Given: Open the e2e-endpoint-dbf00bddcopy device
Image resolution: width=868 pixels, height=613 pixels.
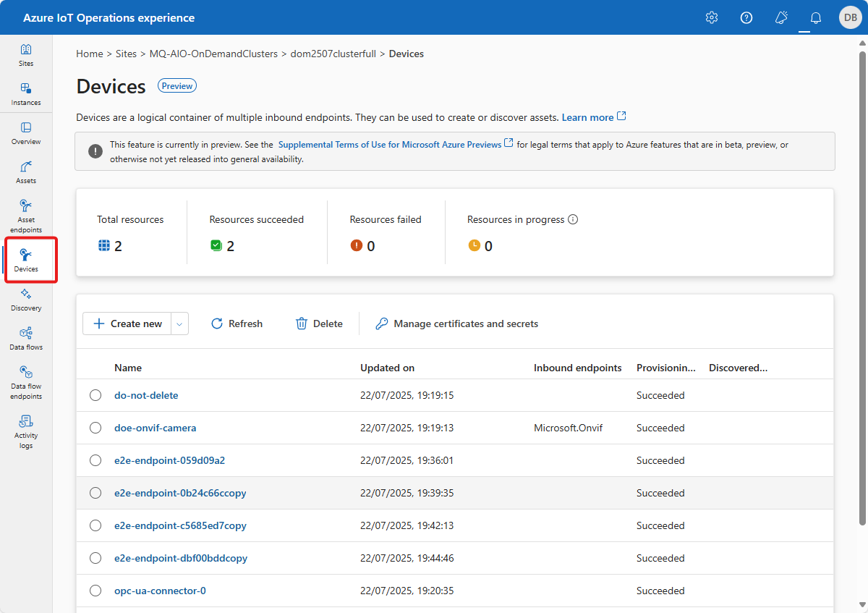Looking at the screenshot, I should [x=181, y=558].
